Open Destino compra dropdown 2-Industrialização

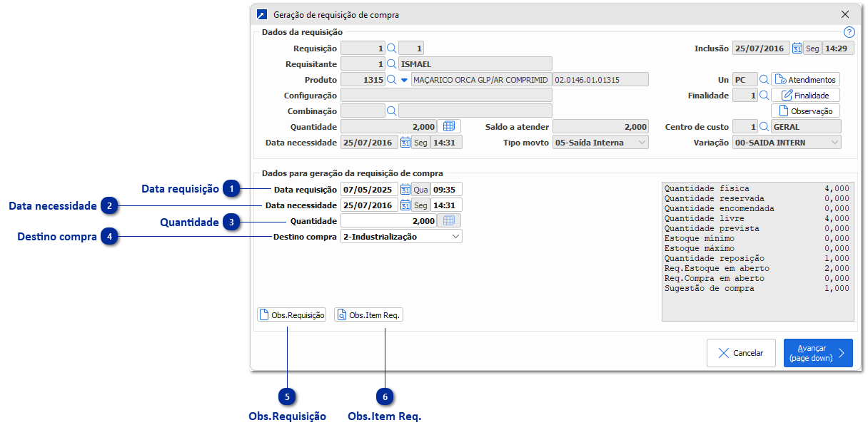tap(402, 237)
